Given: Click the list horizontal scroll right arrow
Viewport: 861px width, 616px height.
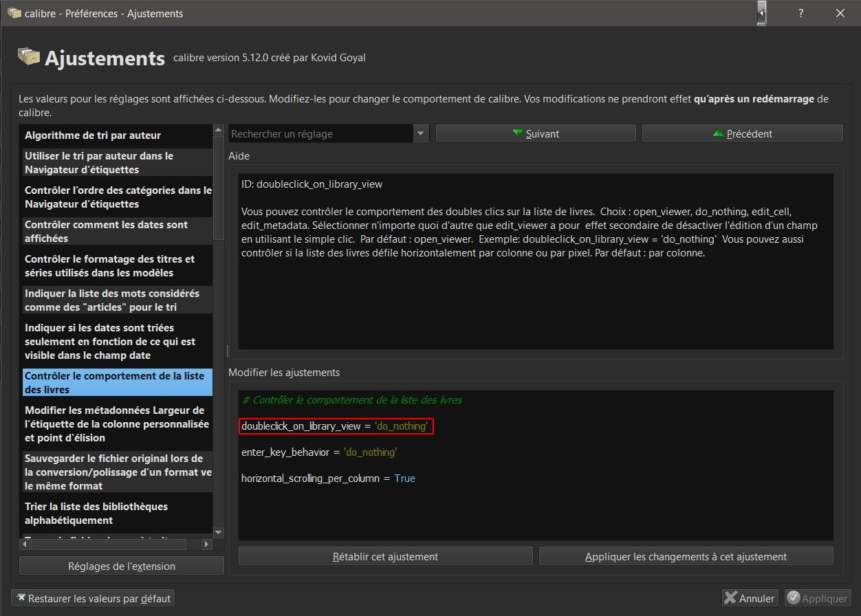Looking at the screenshot, I should coord(206,544).
